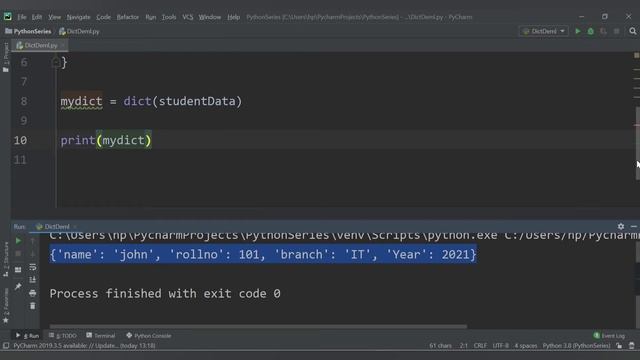
Task: Click Run tool window button at bottom
Action: click(27, 336)
